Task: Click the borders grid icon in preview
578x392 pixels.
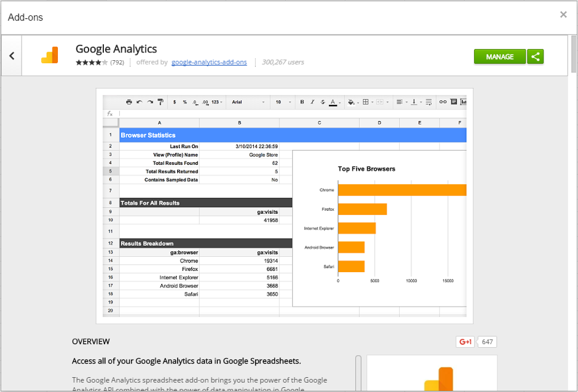Action: click(x=366, y=102)
